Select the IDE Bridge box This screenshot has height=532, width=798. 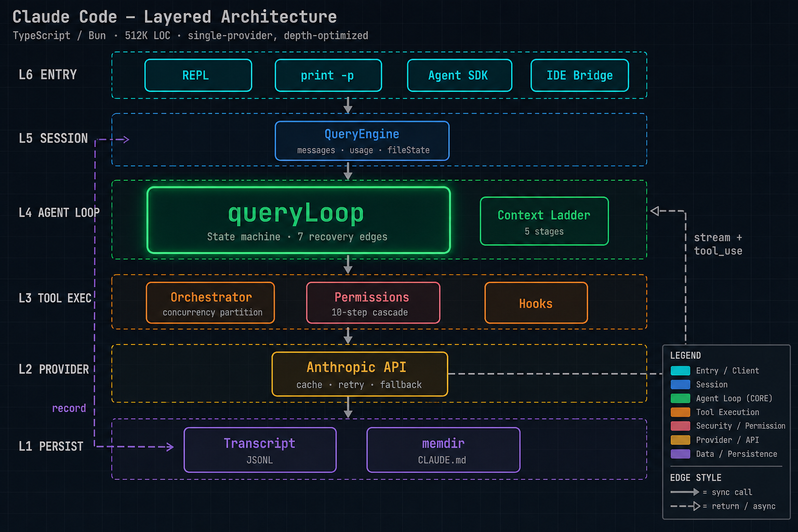(580, 75)
